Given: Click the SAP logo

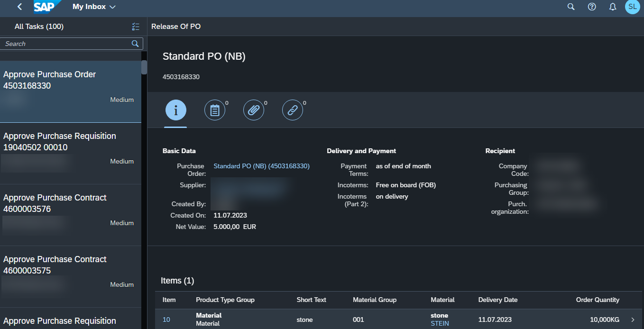Looking at the screenshot, I should [x=47, y=7].
